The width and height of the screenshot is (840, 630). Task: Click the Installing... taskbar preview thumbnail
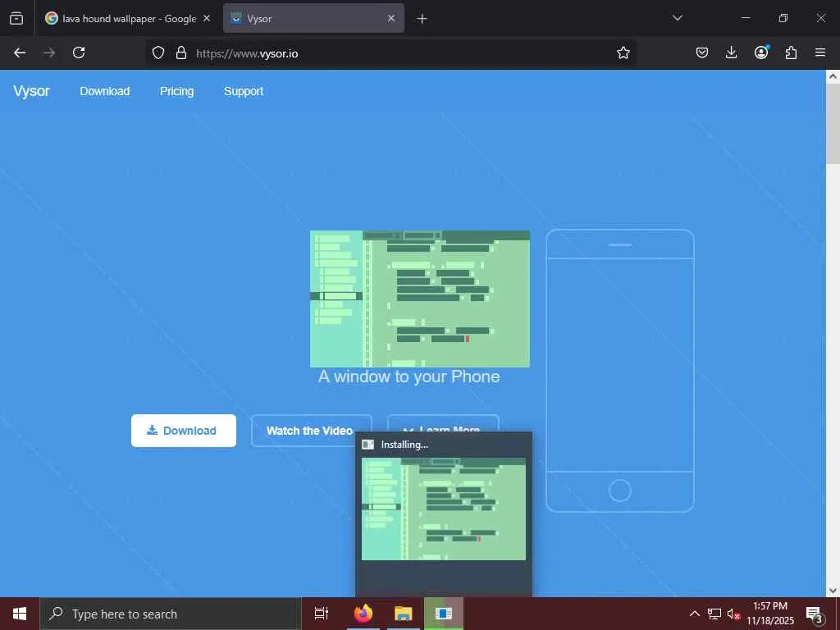coord(444,509)
